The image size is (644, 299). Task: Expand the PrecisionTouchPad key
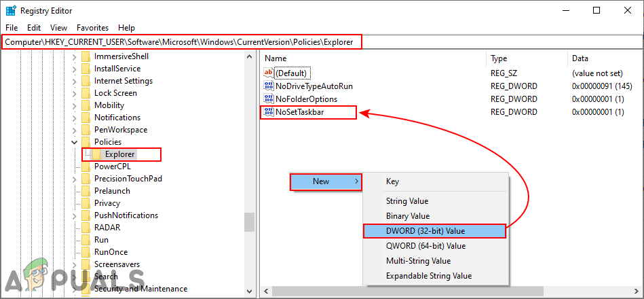pyautogui.click(x=75, y=179)
